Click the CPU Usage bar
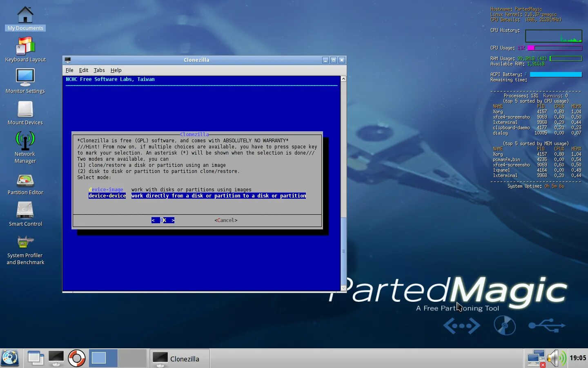The width and height of the screenshot is (588, 368). click(x=555, y=48)
